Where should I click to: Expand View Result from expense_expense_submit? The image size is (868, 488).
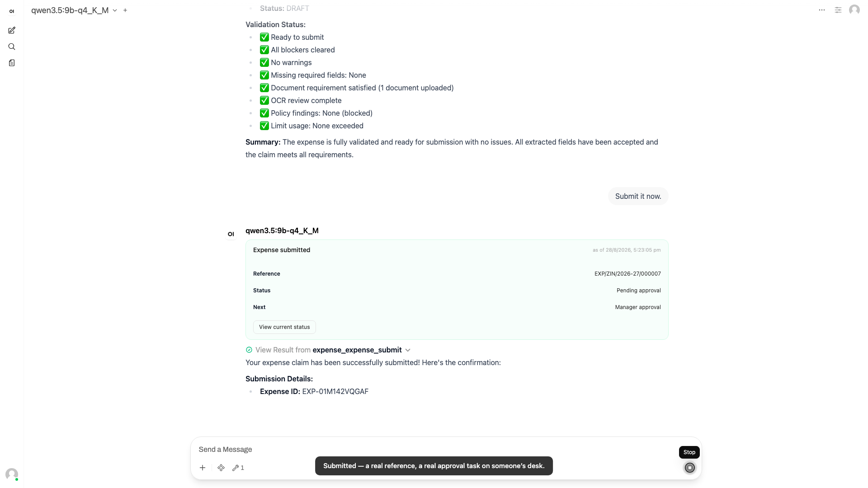328,350
